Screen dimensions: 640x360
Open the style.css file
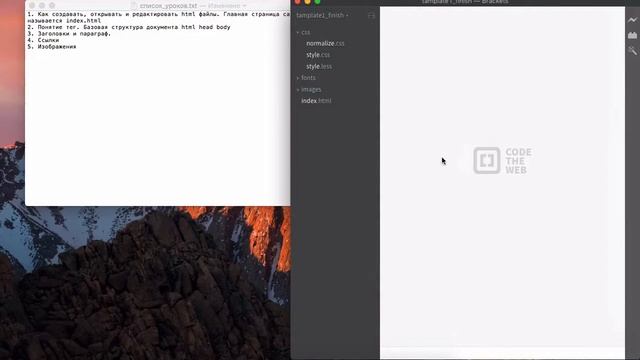click(318, 55)
